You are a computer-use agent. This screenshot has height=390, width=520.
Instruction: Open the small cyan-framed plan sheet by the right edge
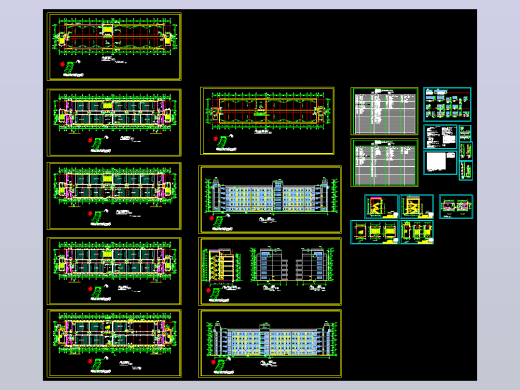(456, 207)
